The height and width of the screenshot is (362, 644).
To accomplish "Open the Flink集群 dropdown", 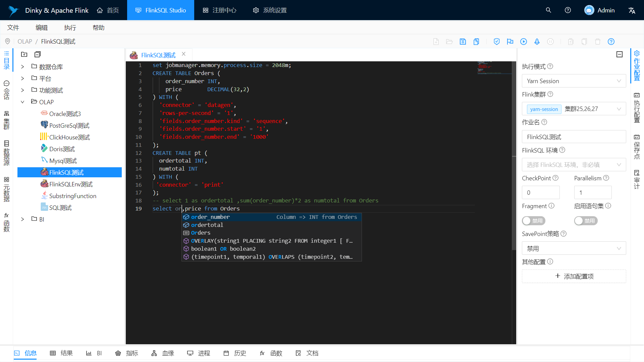I will 574,109.
